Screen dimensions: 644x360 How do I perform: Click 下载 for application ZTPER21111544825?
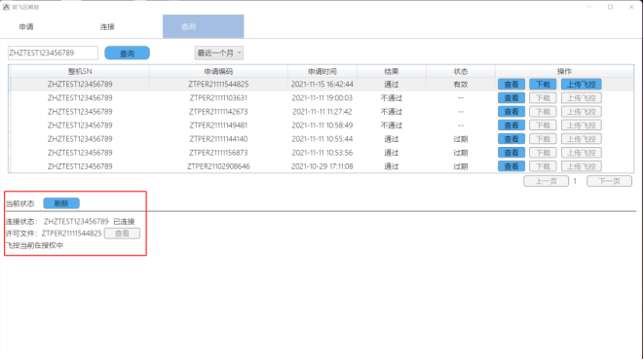click(x=543, y=85)
